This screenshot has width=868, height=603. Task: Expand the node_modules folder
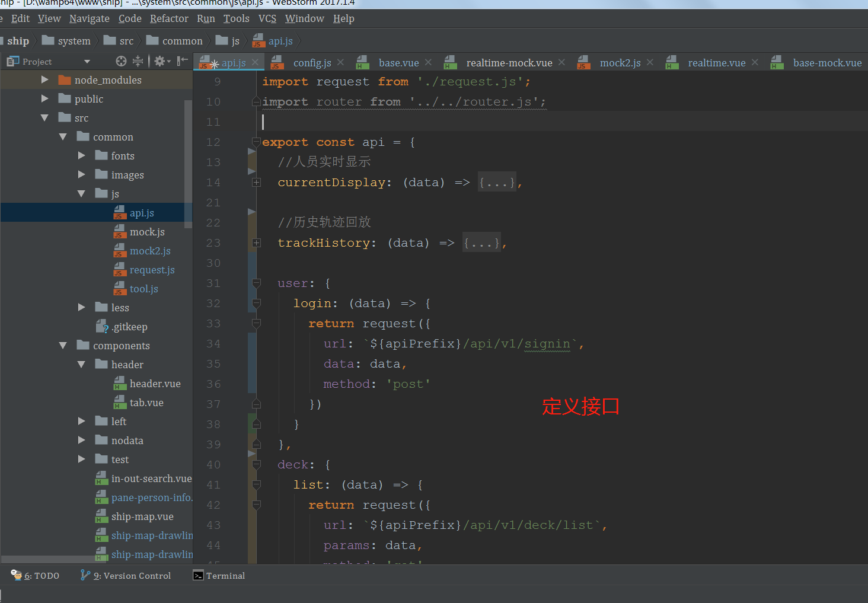(x=45, y=80)
